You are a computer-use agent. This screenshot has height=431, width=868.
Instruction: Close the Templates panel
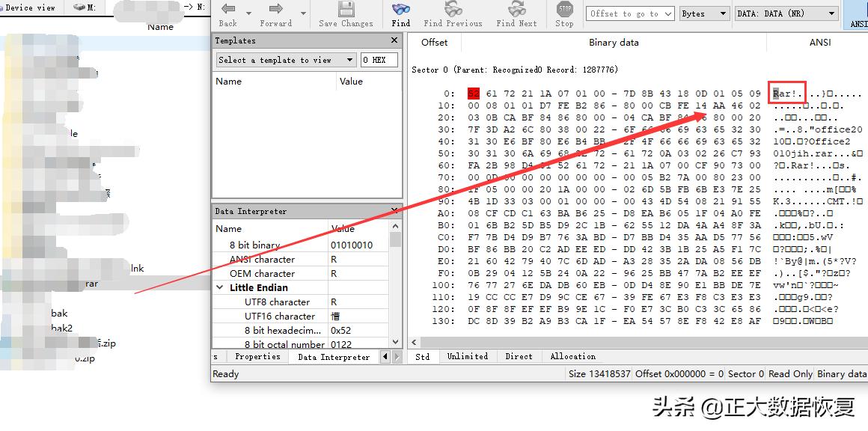(394, 40)
